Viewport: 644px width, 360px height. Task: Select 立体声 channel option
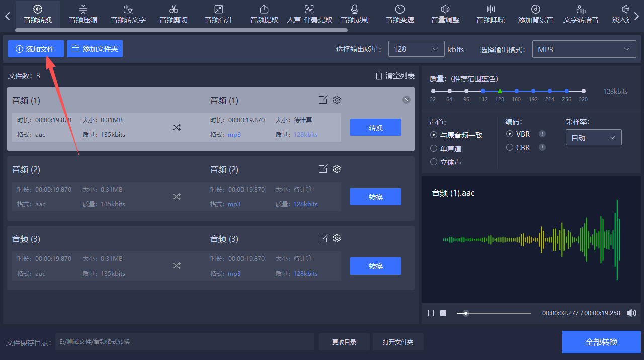coord(434,162)
